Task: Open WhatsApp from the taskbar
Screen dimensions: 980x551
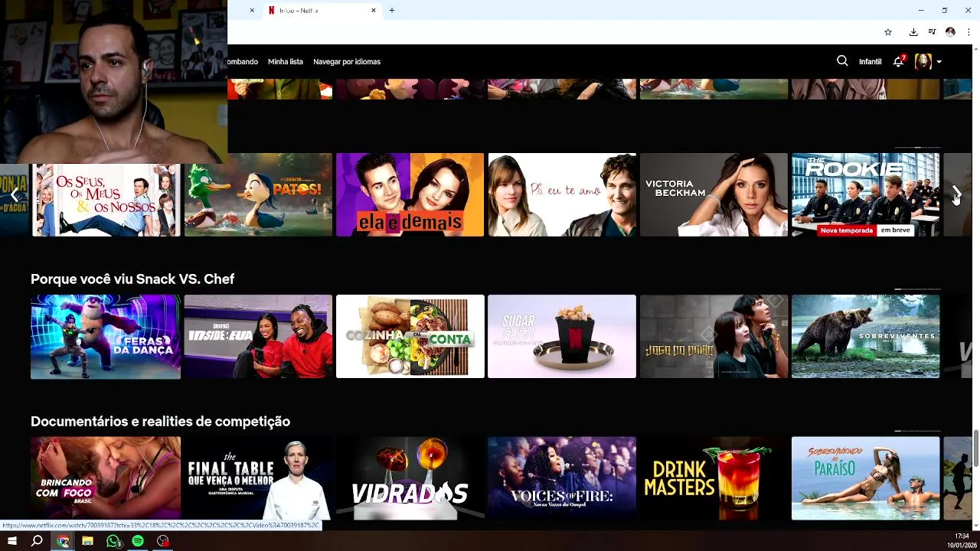Action: (x=113, y=541)
